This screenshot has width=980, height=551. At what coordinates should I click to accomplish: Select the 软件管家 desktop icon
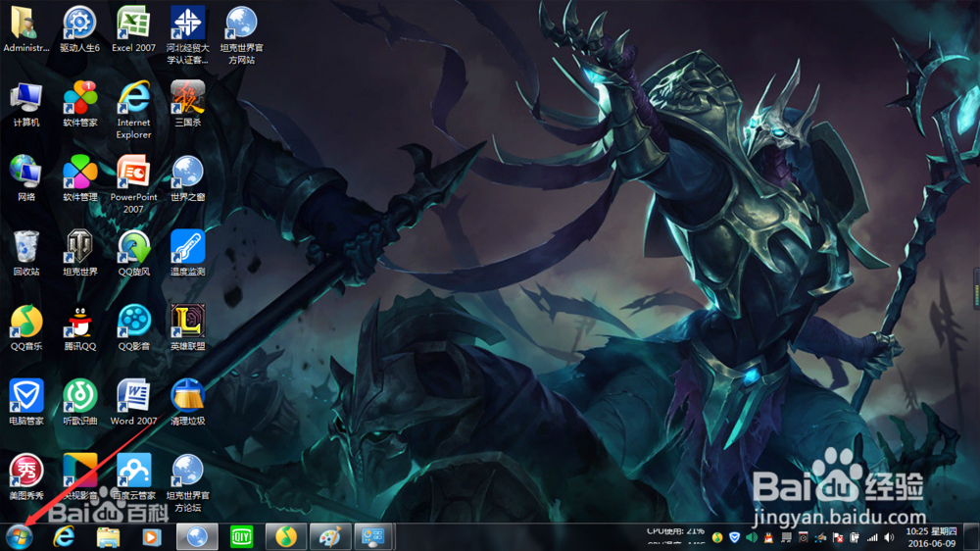pos(80,104)
